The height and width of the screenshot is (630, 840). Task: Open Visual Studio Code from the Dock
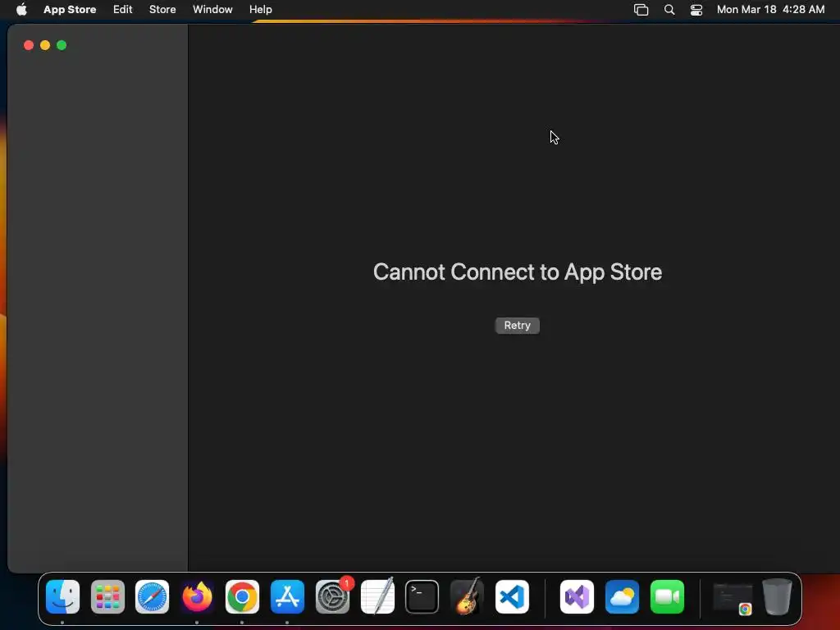[512, 596]
